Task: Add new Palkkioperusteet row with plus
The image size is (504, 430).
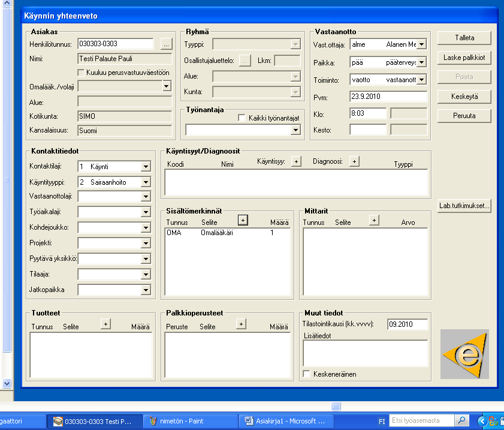Action: point(241,323)
